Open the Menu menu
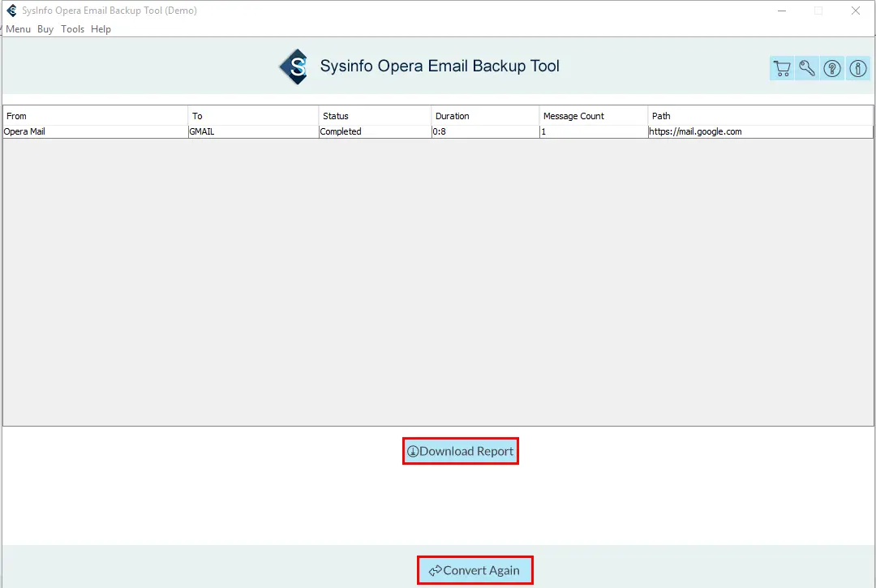The width and height of the screenshot is (876, 588). tap(18, 29)
